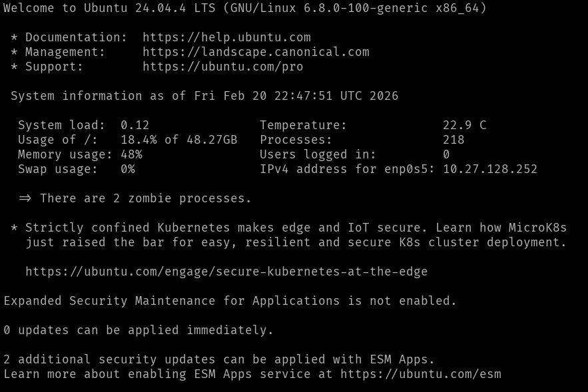Click the Strictly confined Kubernetes message line
The image size is (588, 392).
(x=296, y=228)
